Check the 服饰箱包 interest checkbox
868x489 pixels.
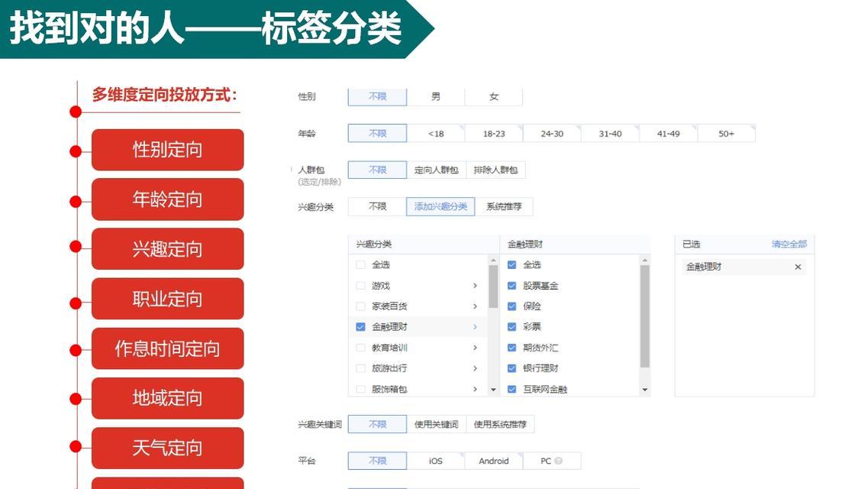pos(360,390)
